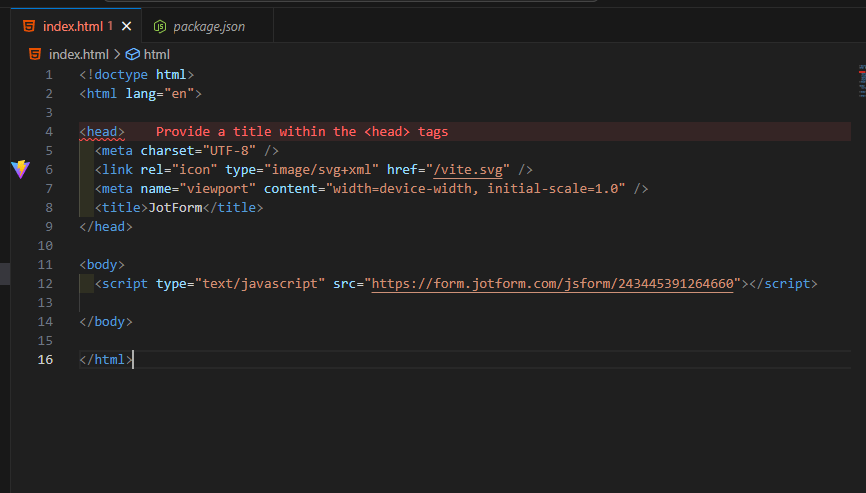This screenshot has height=493, width=866.
Task: Click the error message about title tags
Action: (x=302, y=131)
